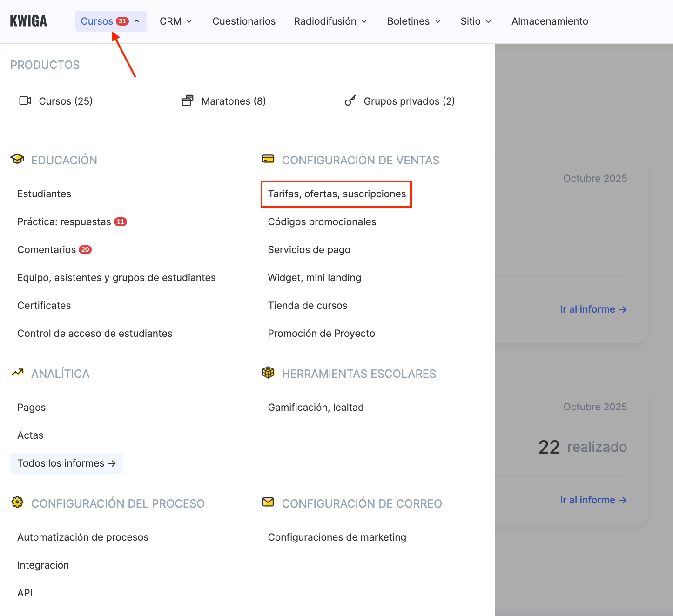Image resolution: width=673 pixels, height=616 pixels.
Task: Click the KWIGA logo
Action: 28,21
